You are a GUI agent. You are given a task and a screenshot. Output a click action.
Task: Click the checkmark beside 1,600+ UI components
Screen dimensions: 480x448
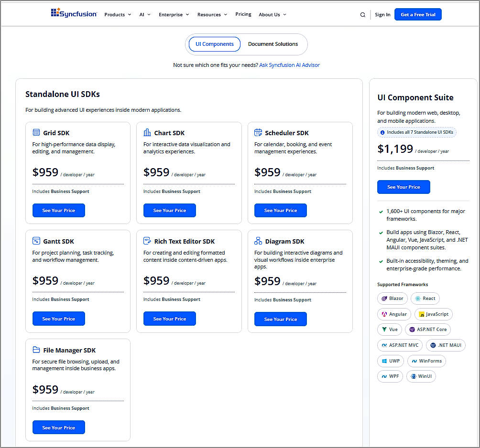(x=381, y=212)
